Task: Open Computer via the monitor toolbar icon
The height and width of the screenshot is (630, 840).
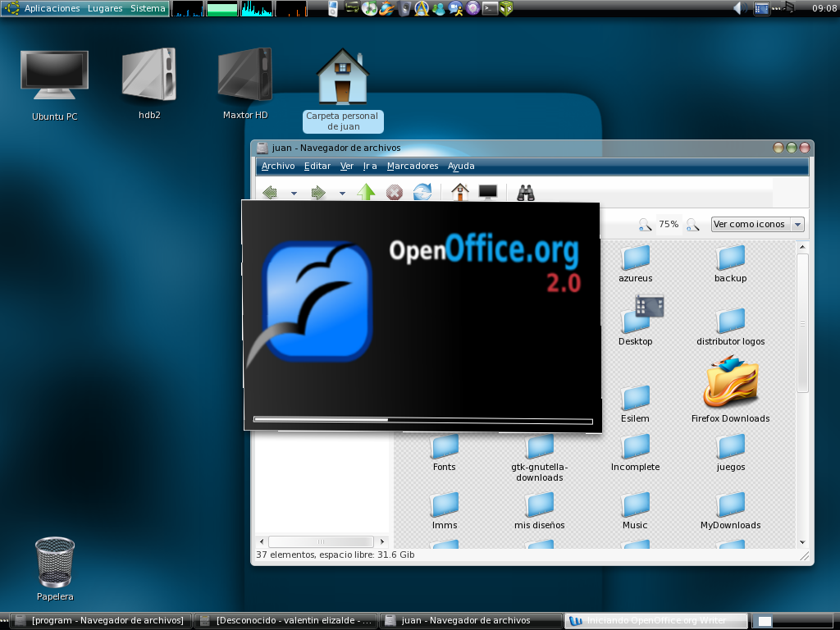Action: pos(488,192)
